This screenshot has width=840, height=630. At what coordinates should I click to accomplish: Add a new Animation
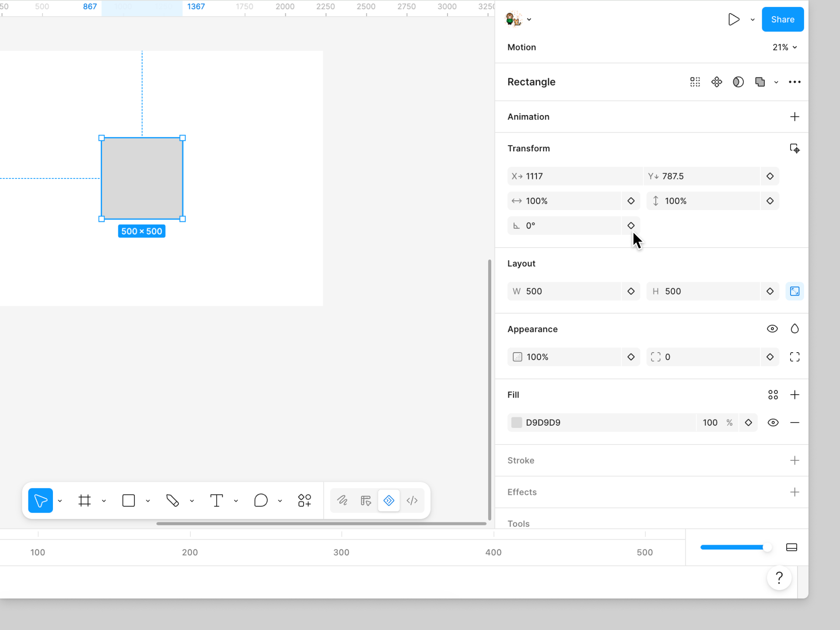pos(794,117)
